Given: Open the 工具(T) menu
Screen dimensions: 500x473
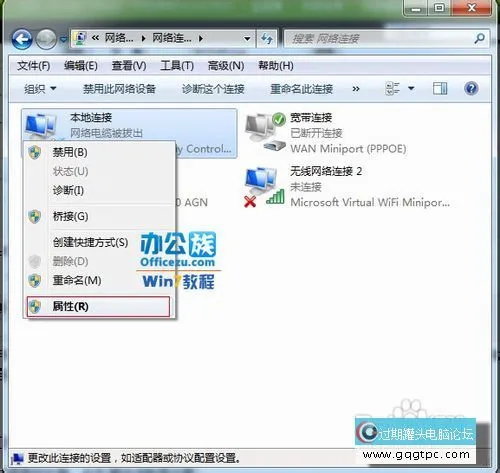Looking at the screenshot, I should (177, 66).
